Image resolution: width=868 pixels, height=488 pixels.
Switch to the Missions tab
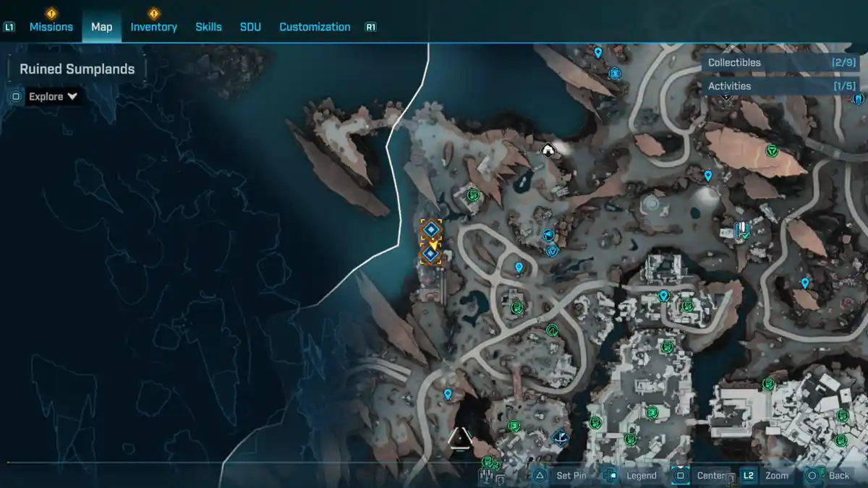point(51,27)
